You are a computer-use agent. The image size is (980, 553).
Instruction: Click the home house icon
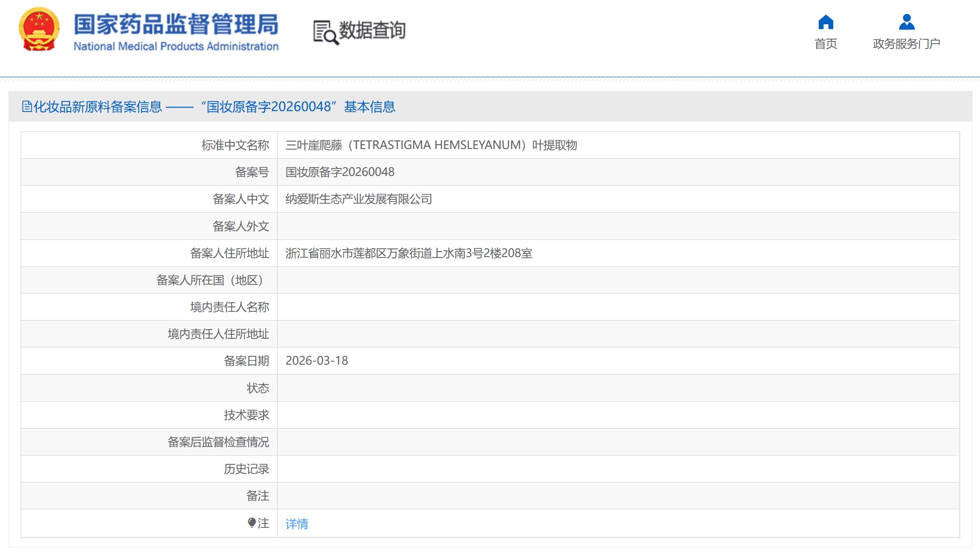click(825, 22)
